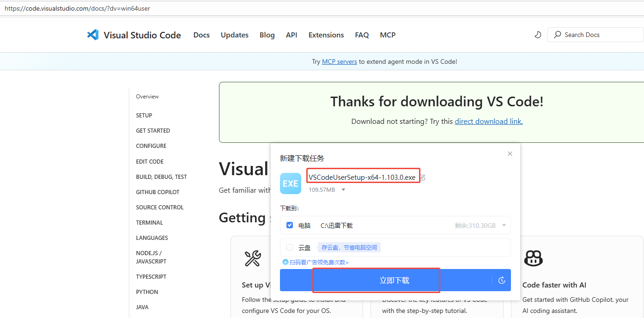Screen dimensions: 644x318
Task: Expand the GET STARTED sidebar section
Action: [153, 130]
